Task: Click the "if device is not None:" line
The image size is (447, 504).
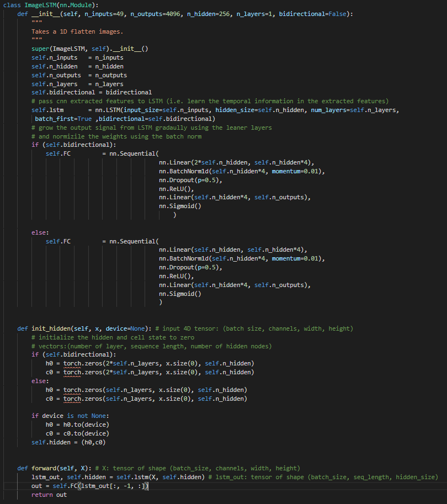Action: pos(71,416)
